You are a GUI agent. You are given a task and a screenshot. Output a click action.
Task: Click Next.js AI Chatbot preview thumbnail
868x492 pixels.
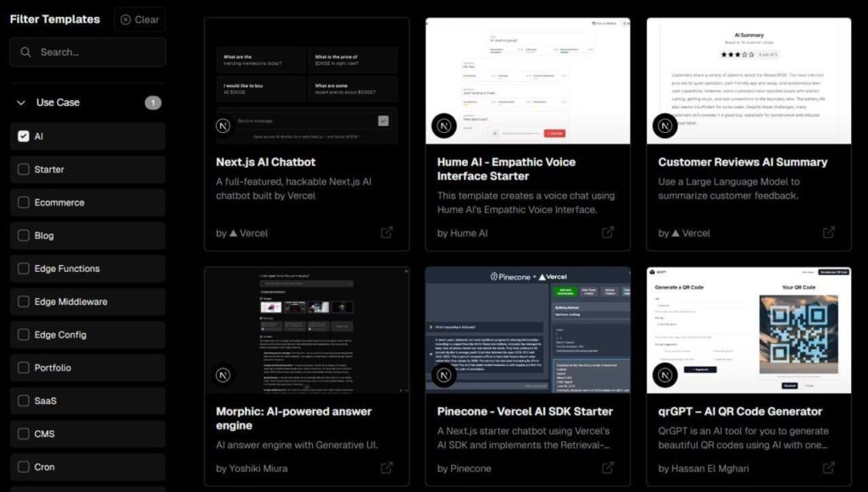(307, 81)
